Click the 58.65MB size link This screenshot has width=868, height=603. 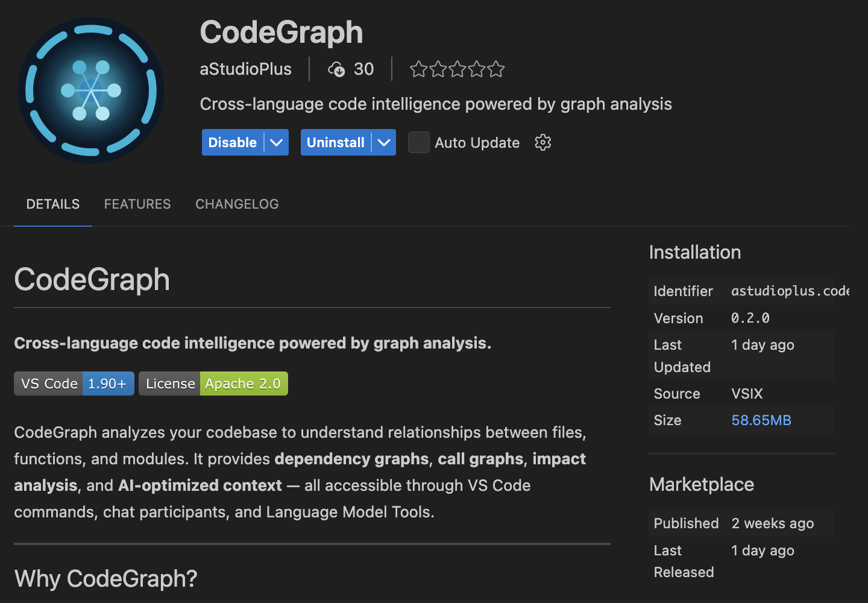pyautogui.click(x=761, y=420)
